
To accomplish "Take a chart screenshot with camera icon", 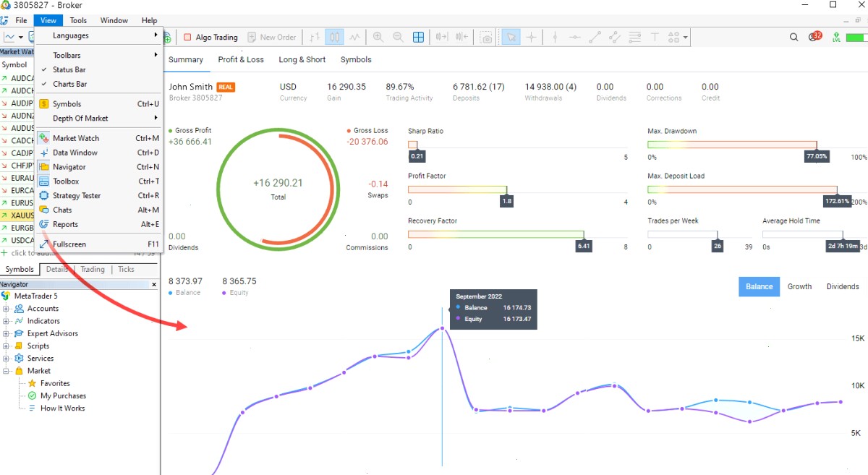I will 487,37.
